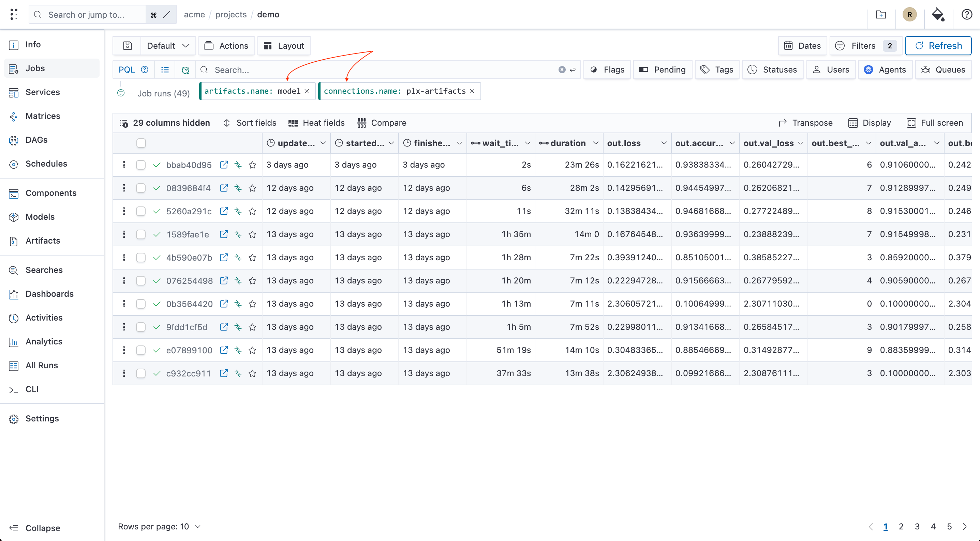Toggle the select-all header checkbox

pyautogui.click(x=141, y=143)
